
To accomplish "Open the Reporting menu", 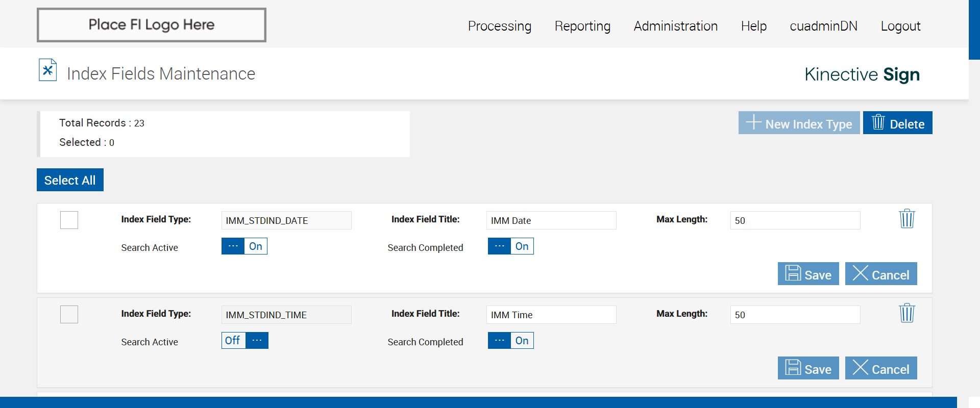I will (x=582, y=26).
